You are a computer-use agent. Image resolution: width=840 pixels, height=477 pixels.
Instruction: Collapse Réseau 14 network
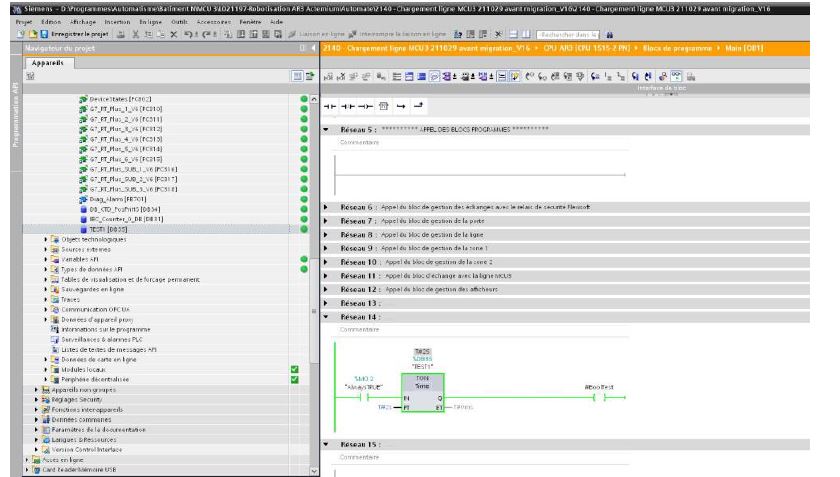click(327, 316)
